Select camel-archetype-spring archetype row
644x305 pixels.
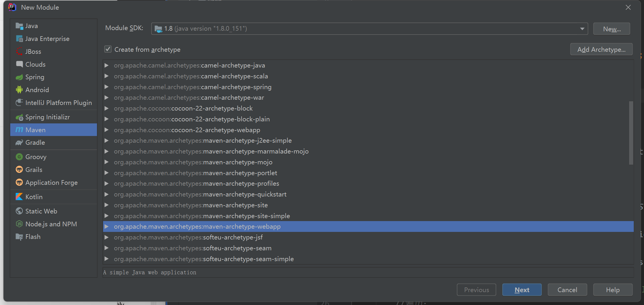tap(368, 87)
